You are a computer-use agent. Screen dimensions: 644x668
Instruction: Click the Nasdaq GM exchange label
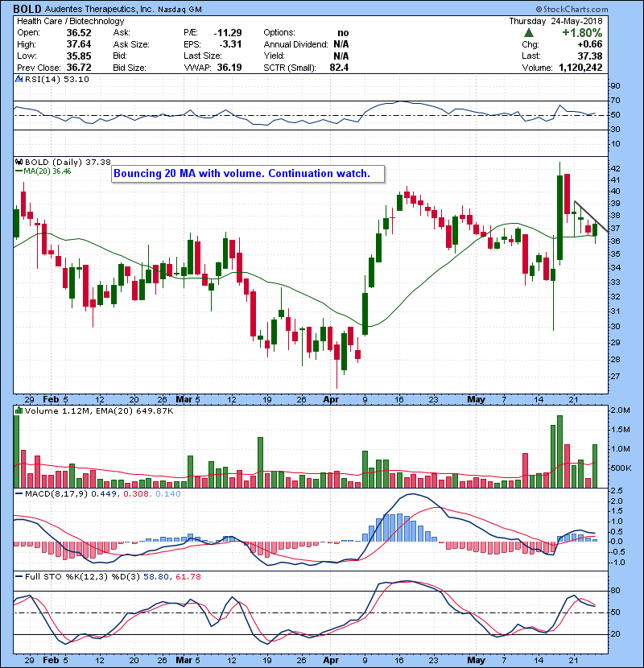(x=180, y=10)
